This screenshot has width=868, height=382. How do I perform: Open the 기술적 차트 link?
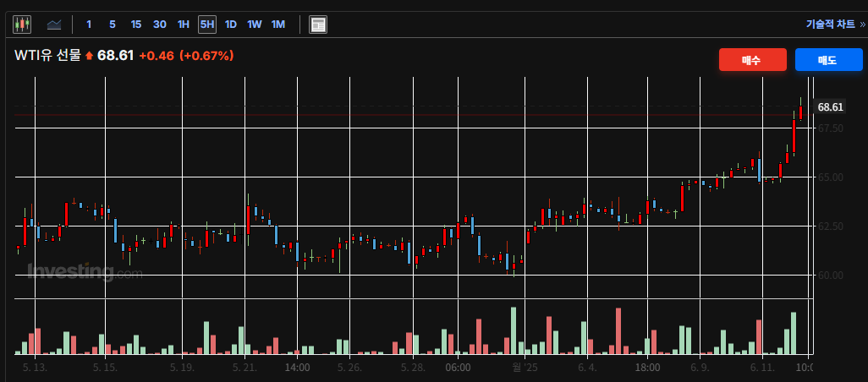[831, 25]
